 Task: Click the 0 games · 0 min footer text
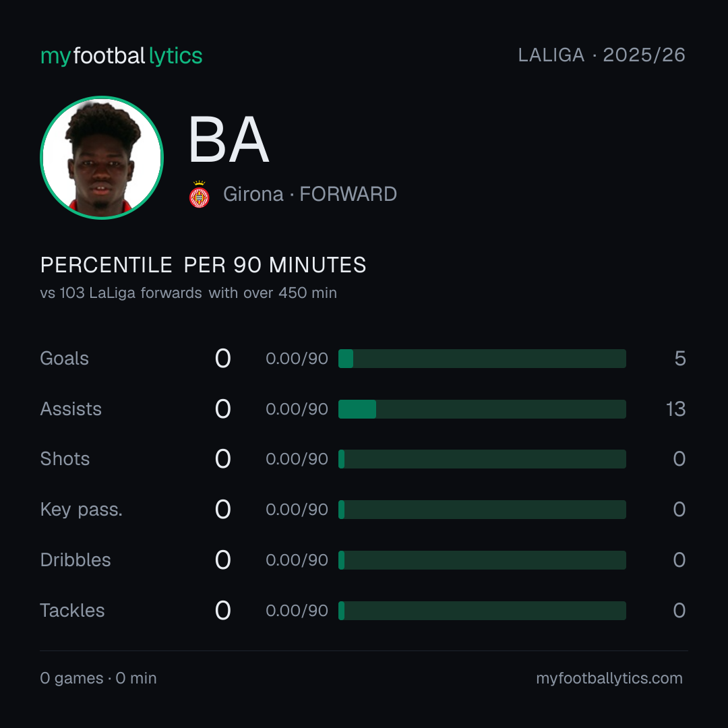(x=98, y=678)
